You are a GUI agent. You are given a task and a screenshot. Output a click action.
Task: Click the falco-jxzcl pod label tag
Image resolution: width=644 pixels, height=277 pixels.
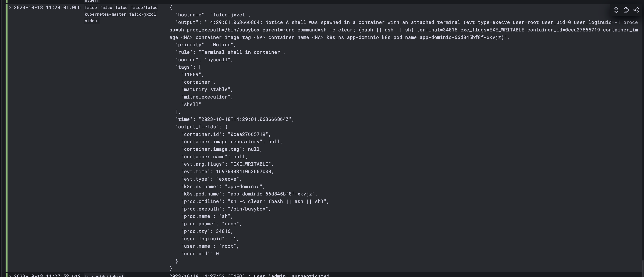coord(142,14)
